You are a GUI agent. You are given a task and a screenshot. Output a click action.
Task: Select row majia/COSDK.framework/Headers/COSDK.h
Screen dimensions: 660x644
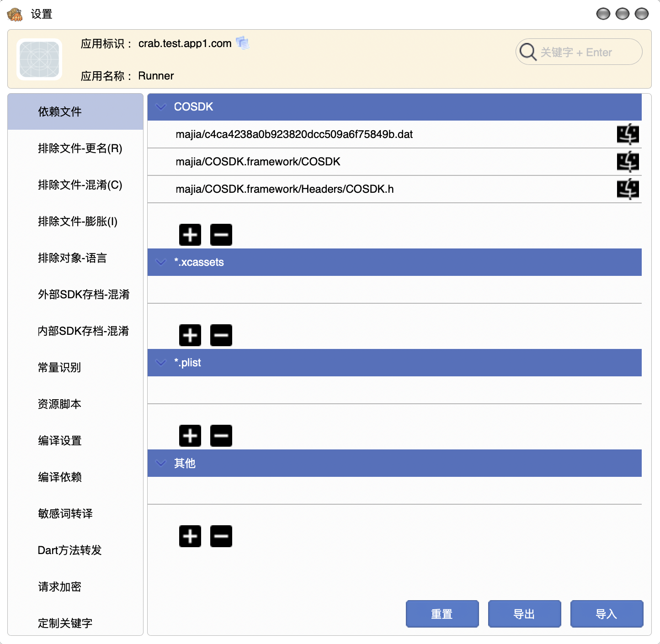coord(394,189)
